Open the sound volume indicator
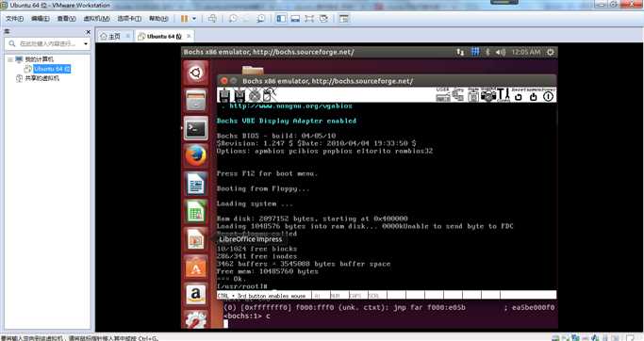Screen dimensions: 644x341 coord(501,52)
